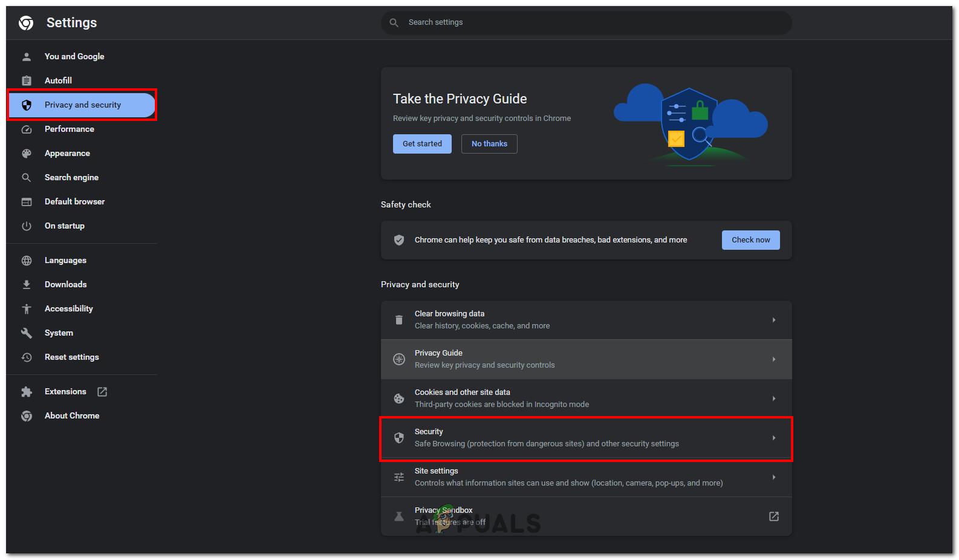959x560 pixels.
Task: Open the On startup section
Action: click(65, 226)
